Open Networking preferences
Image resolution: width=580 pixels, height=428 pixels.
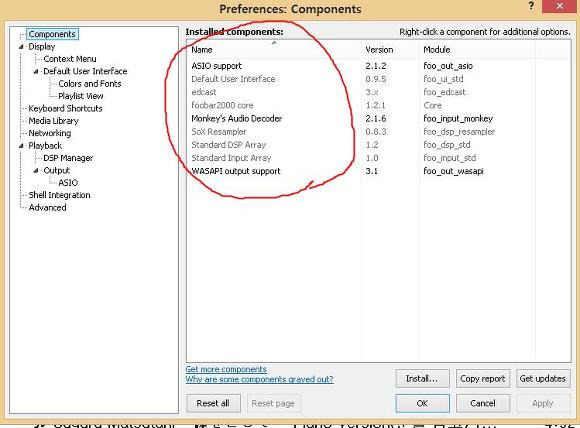point(50,133)
